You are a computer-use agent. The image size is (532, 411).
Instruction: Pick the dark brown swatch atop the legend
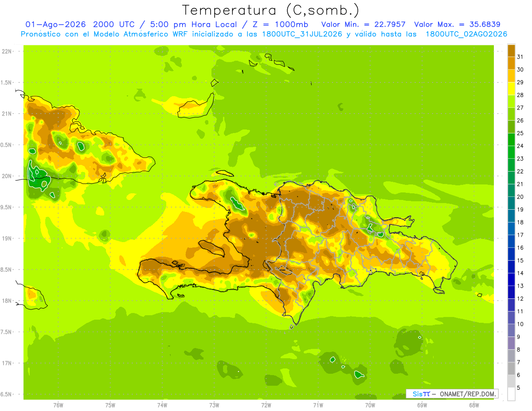511,51
